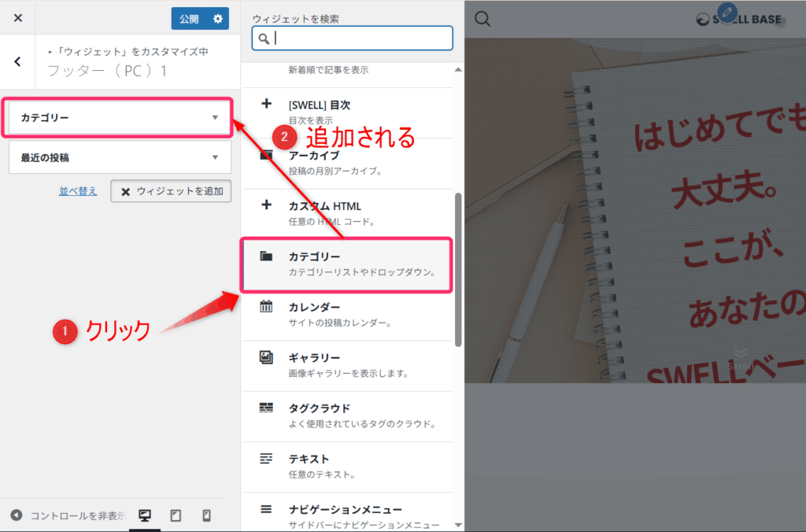Image resolution: width=806 pixels, height=532 pixels.
Task: Click the フッター（PC）1 section title
Action: pyautogui.click(x=107, y=70)
